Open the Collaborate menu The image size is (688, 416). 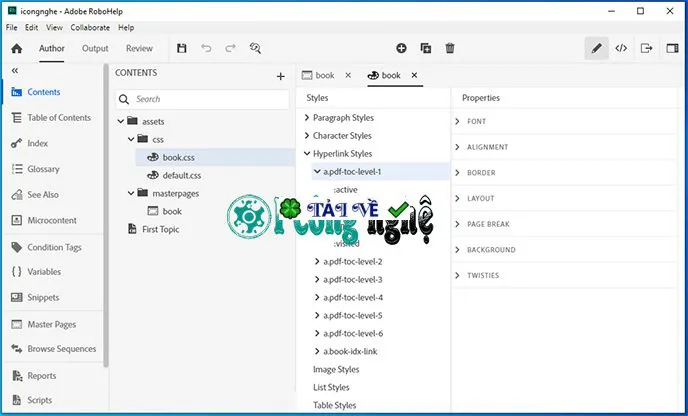click(x=90, y=28)
